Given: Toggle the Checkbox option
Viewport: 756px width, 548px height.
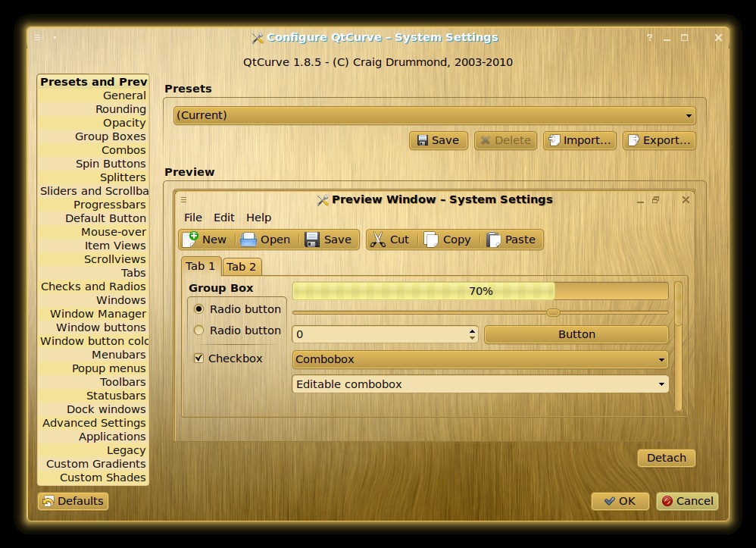Looking at the screenshot, I should pyautogui.click(x=198, y=358).
